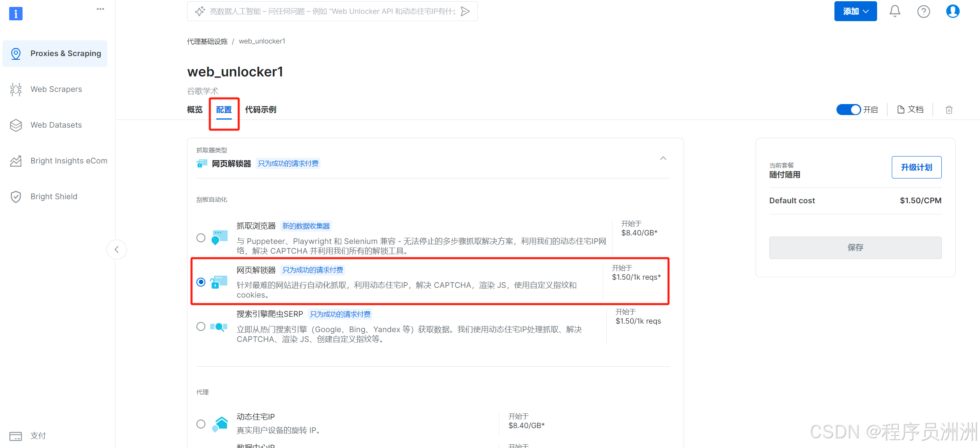The width and height of the screenshot is (980, 448).
Task: Click the AI question input field
Action: (331, 11)
